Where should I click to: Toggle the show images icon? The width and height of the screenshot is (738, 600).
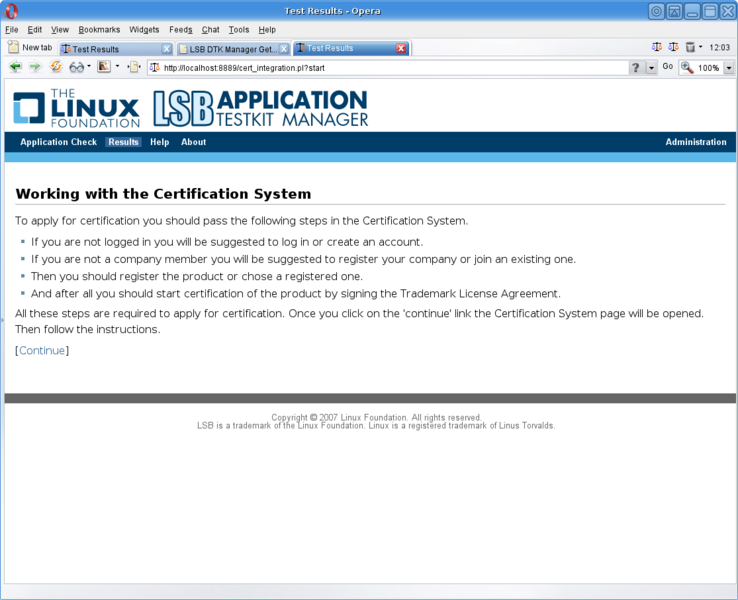point(104,67)
